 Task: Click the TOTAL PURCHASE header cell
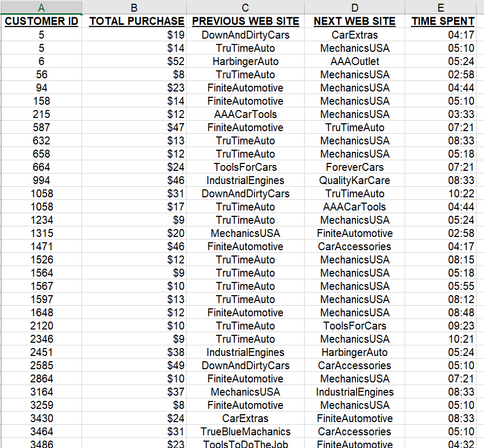(x=135, y=22)
